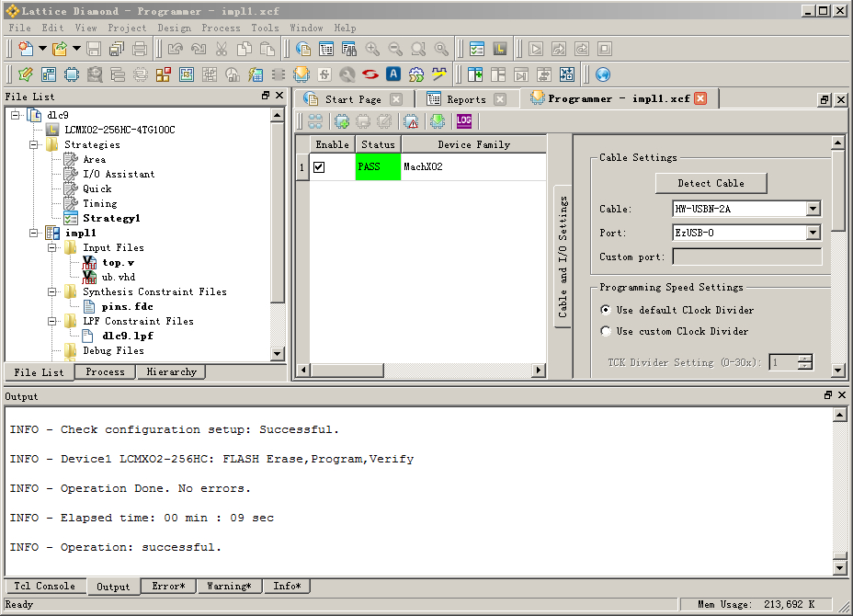Click the blue arrows-into-grid toolbar icon
853x616 pixels.
pyautogui.click(x=567, y=74)
